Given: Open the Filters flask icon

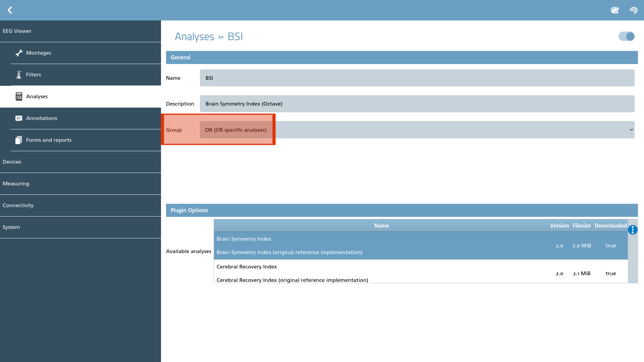Looking at the screenshot, I should pyautogui.click(x=19, y=75).
